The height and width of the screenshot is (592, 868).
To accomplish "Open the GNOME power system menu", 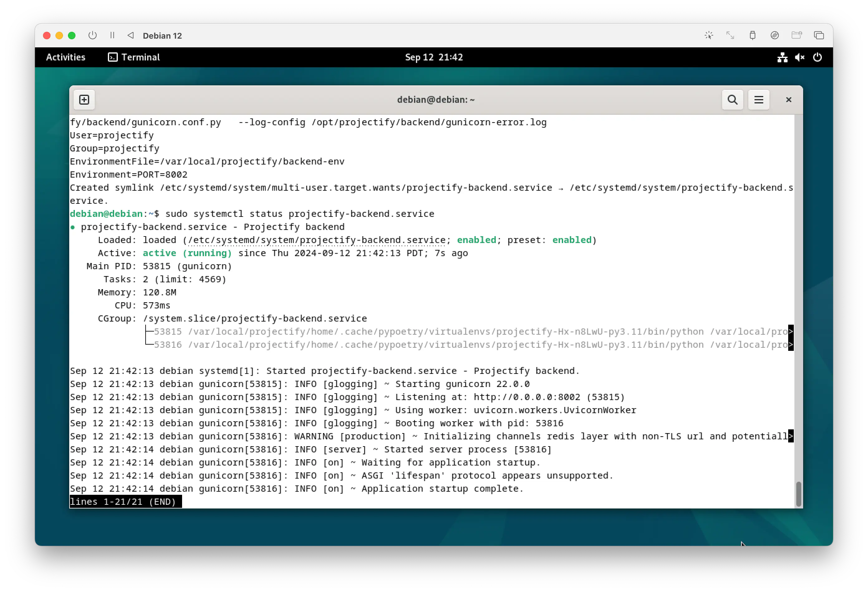I will click(817, 57).
